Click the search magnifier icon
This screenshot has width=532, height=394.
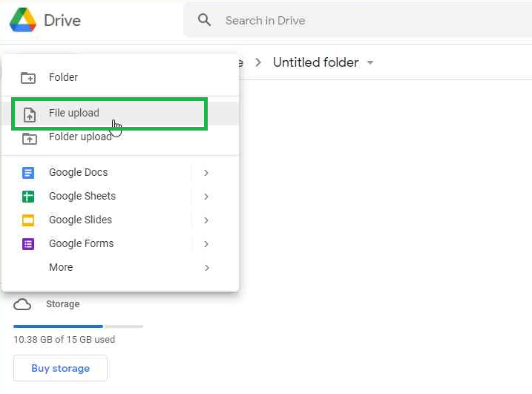204,20
